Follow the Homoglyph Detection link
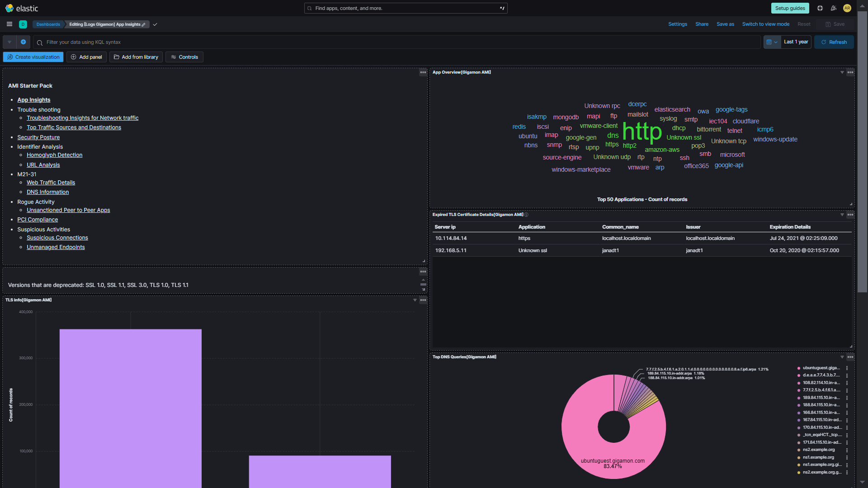This screenshot has height=488, width=868. point(54,155)
